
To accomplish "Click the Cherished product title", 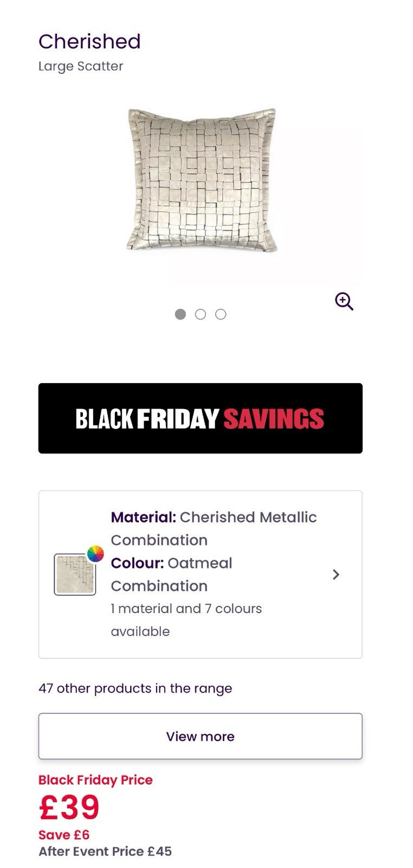I will (89, 42).
